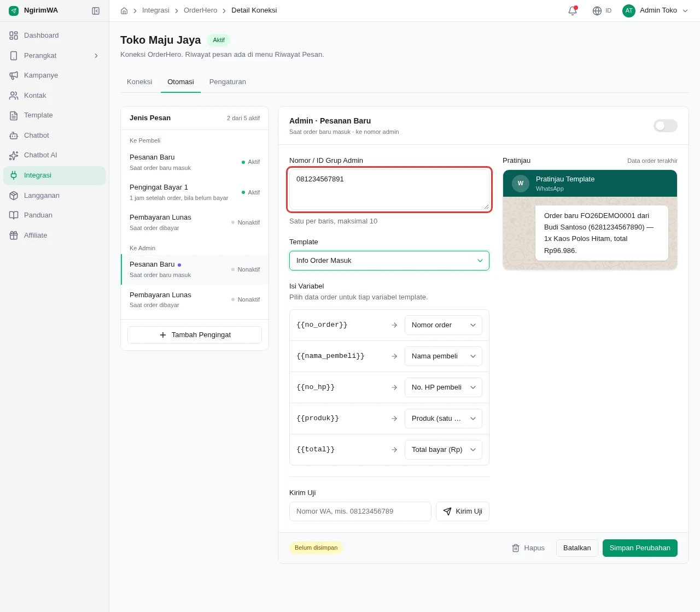This screenshot has width=700, height=612.
Task: Open Langganan in the sidebar
Action: click(x=54, y=196)
